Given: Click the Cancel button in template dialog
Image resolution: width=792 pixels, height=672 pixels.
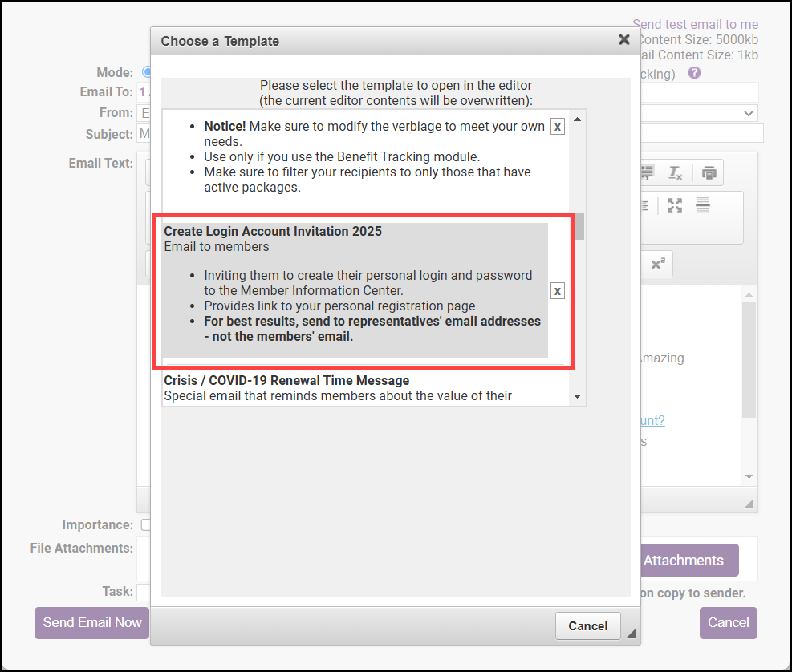Looking at the screenshot, I should tap(587, 625).
